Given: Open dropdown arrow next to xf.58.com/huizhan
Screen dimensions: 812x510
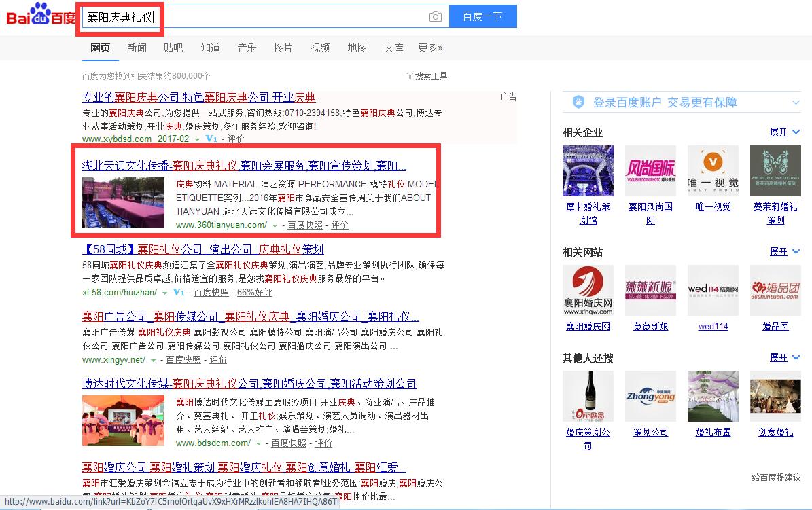Looking at the screenshot, I should (x=164, y=293).
